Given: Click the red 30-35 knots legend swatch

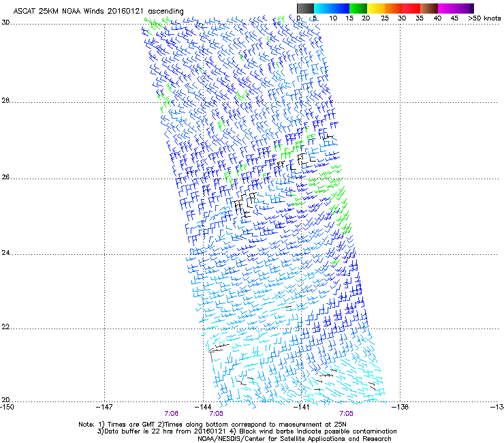Looking at the screenshot, I should [x=411, y=8].
